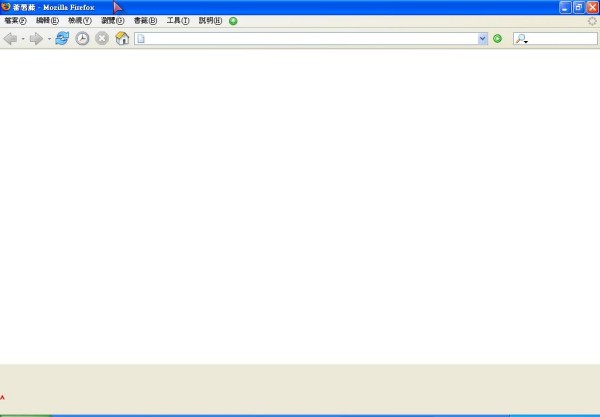Open the 書籤(B) Bookmarks menu
Screen dimensions: 600x417
click(x=145, y=21)
